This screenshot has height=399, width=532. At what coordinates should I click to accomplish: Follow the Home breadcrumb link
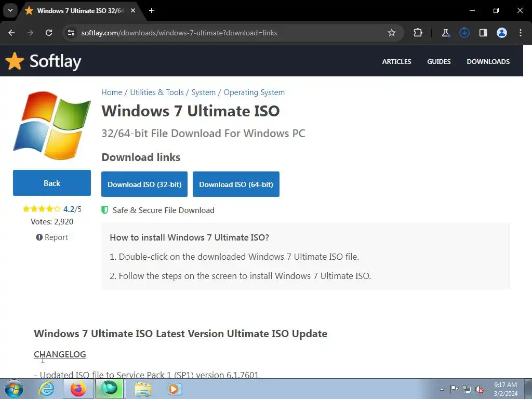click(x=112, y=92)
